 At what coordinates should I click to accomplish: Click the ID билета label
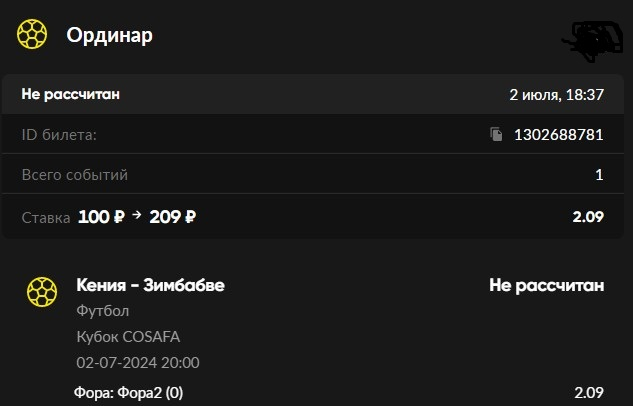pos(59,135)
